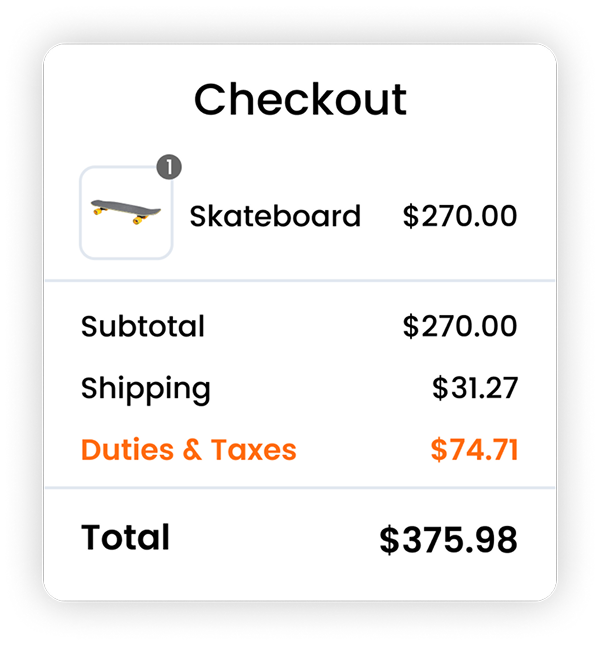Image resolution: width=600 pixels, height=645 pixels.
Task: Click the divider line above the Total row
Action: click(x=300, y=488)
